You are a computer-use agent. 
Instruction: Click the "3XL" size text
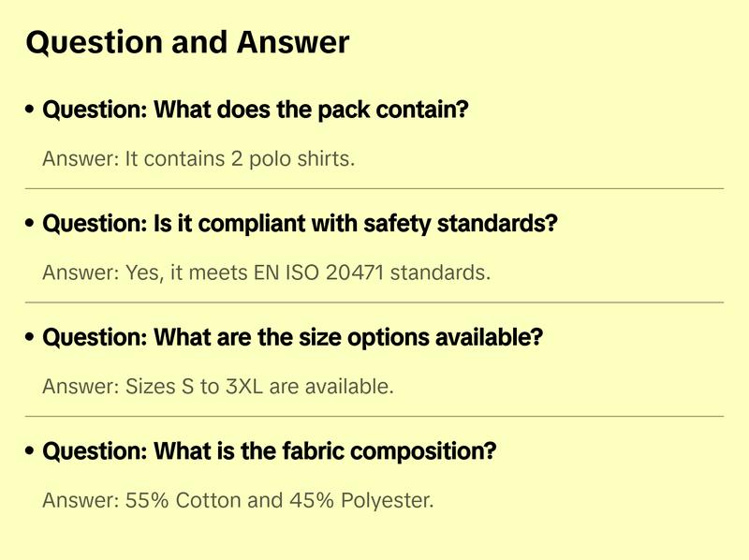tap(244, 386)
